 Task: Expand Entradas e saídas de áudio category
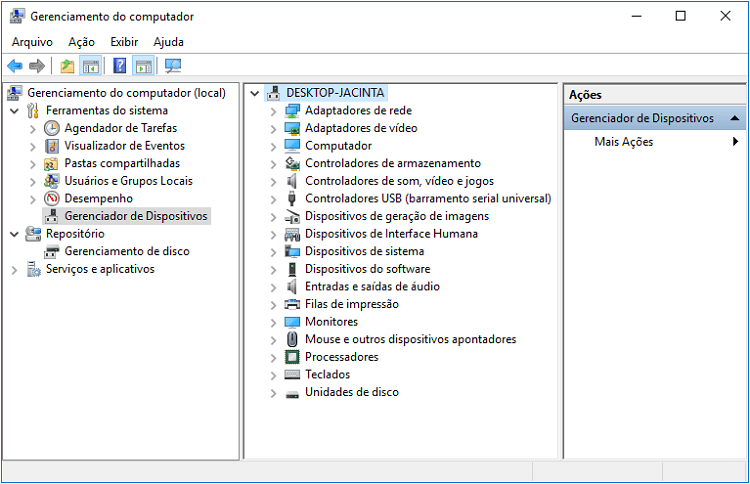273,287
